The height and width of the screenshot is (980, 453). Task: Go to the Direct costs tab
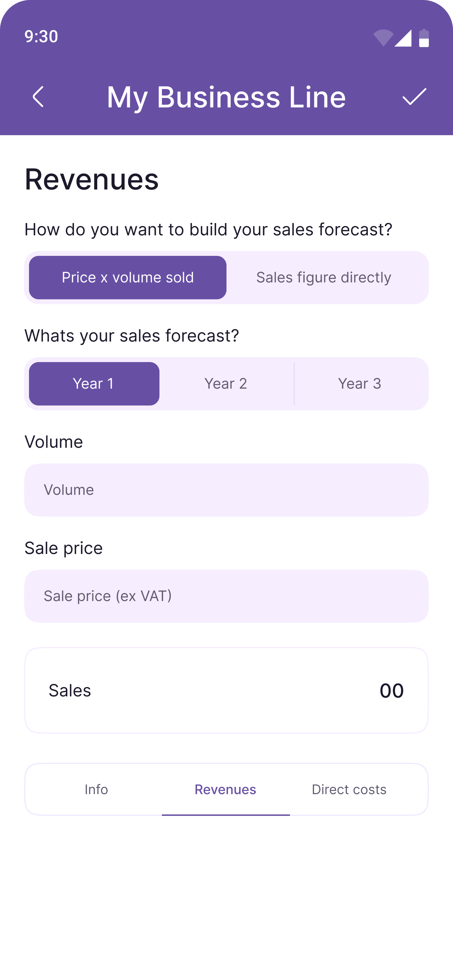tap(349, 789)
